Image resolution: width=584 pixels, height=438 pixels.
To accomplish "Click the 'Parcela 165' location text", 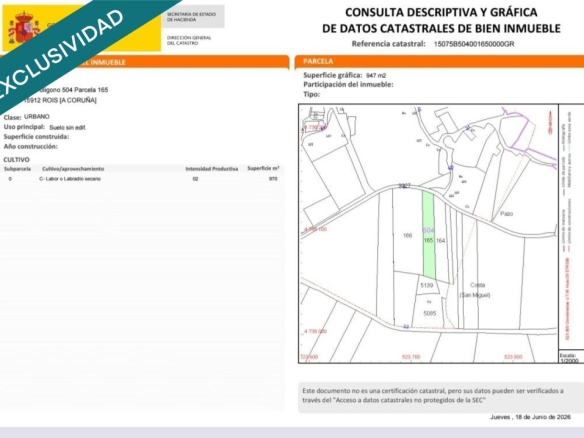I will [91, 90].
